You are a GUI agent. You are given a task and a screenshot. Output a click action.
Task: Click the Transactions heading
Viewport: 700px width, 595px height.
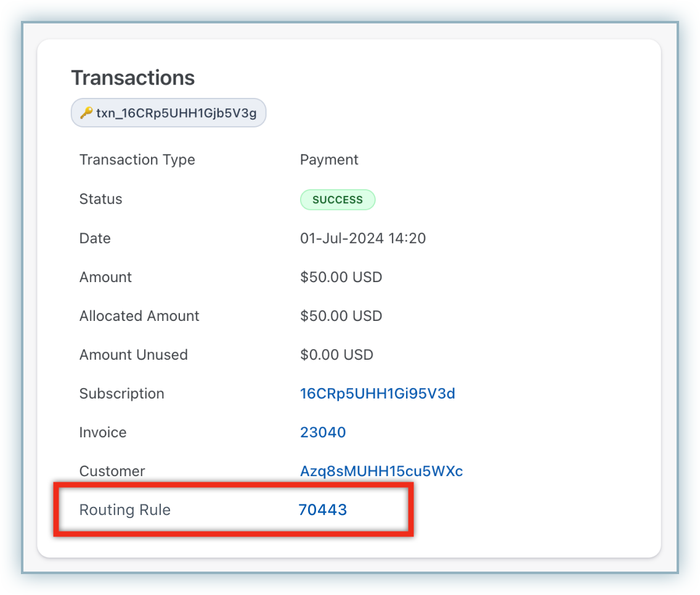132,78
